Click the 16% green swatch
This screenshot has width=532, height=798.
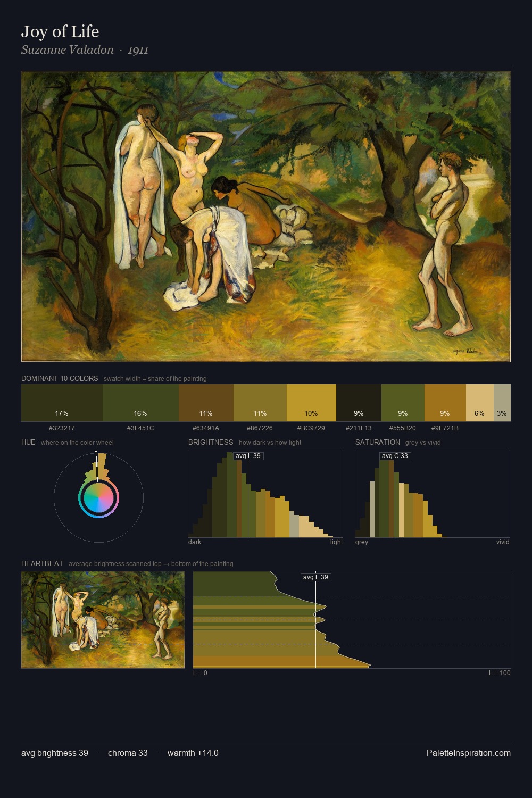[140, 403]
